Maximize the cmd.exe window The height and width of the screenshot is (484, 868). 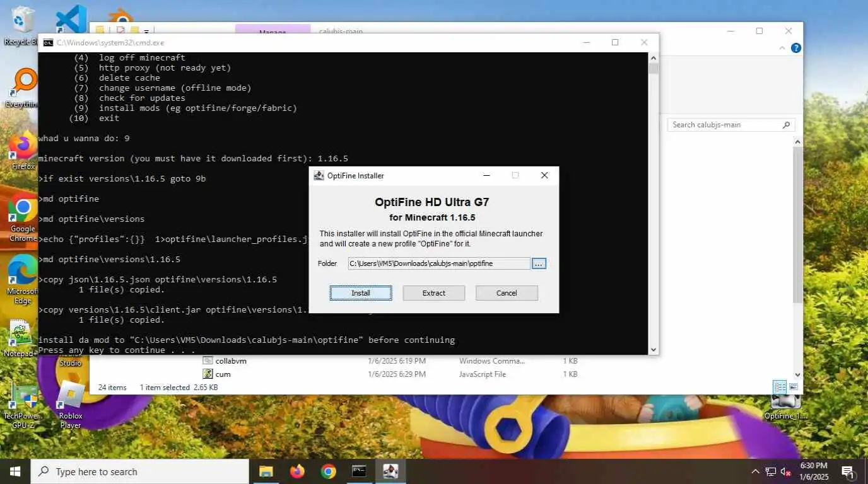(x=615, y=43)
